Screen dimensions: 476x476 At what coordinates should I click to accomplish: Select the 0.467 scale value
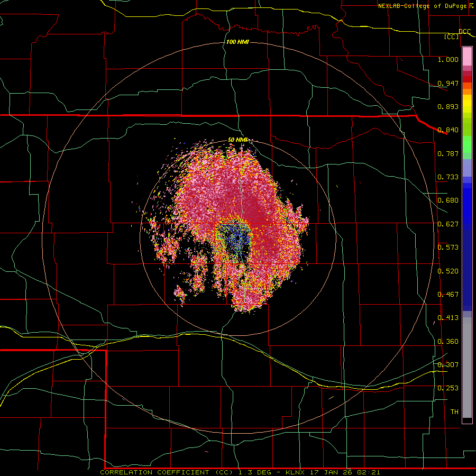point(448,295)
